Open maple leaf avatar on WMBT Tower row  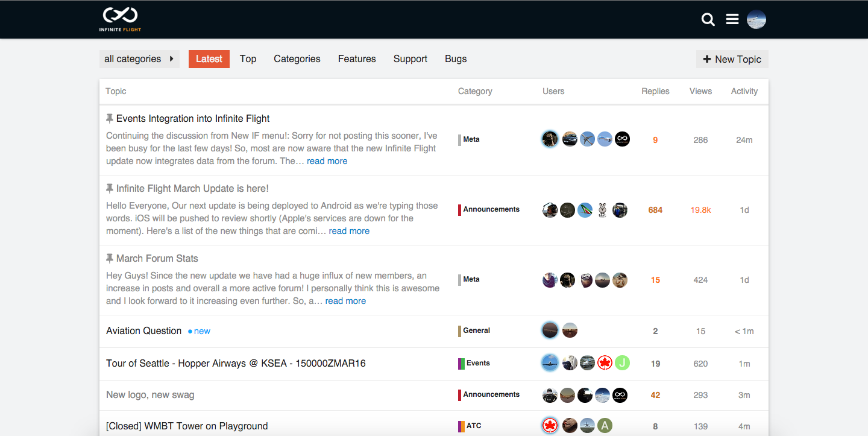click(x=550, y=426)
